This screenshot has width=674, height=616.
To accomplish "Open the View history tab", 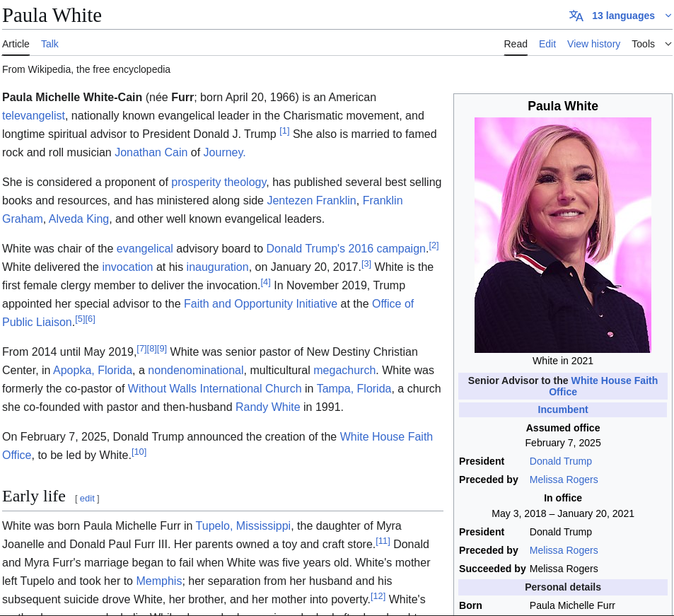I will [593, 44].
